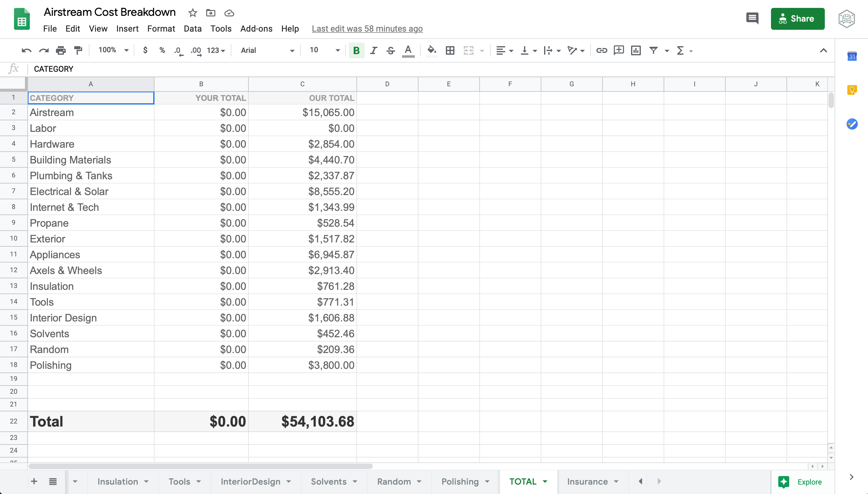Open Google Calendar side panel icon

pyautogui.click(x=852, y=56)
